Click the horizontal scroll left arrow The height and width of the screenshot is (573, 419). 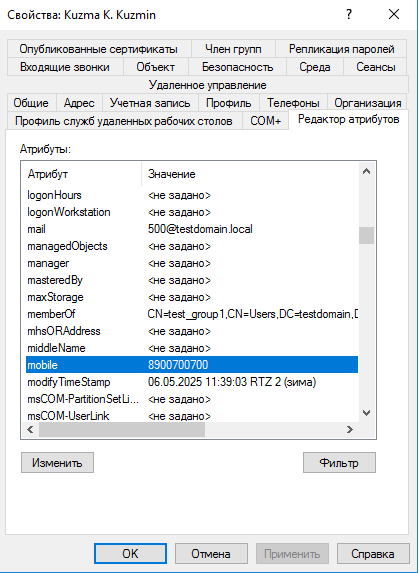[30, 429]
